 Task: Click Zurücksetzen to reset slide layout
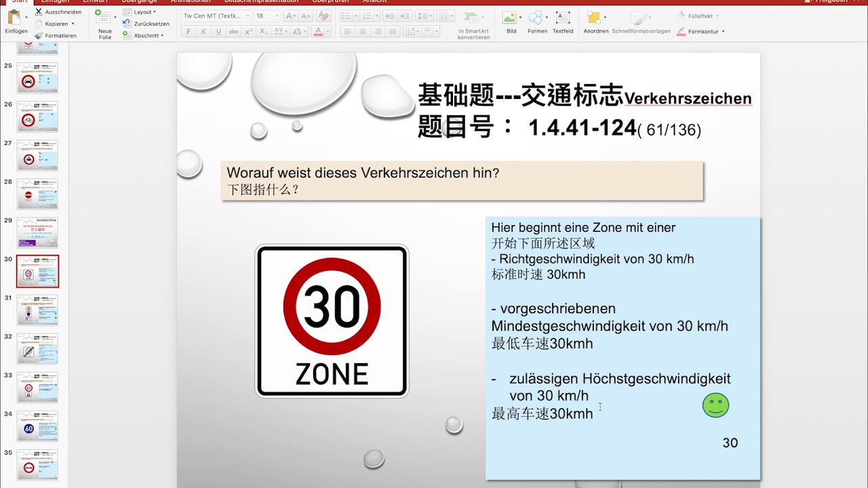pos(146,24)
